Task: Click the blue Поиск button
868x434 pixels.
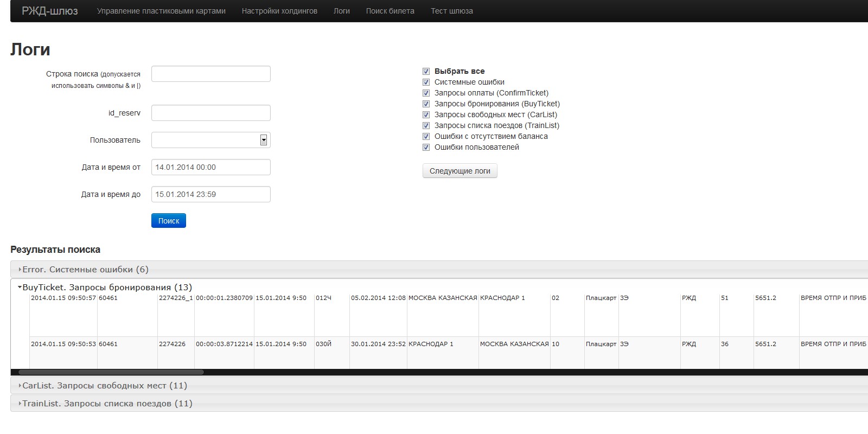Action: (169, 221)
